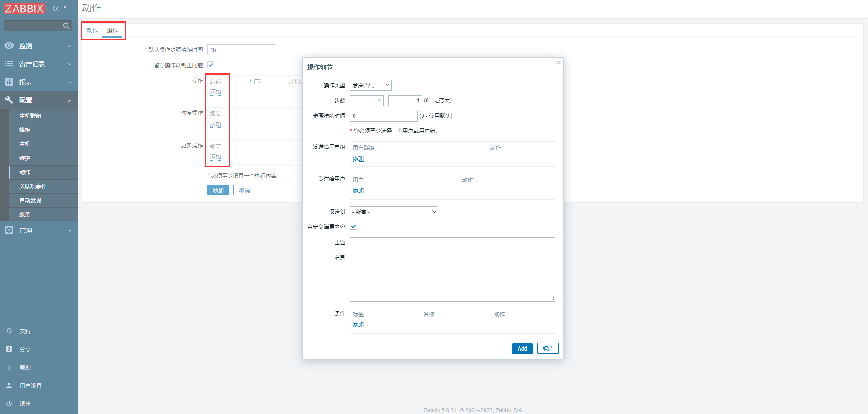Click the 退出 sign-out power icon

click(9, 404)
